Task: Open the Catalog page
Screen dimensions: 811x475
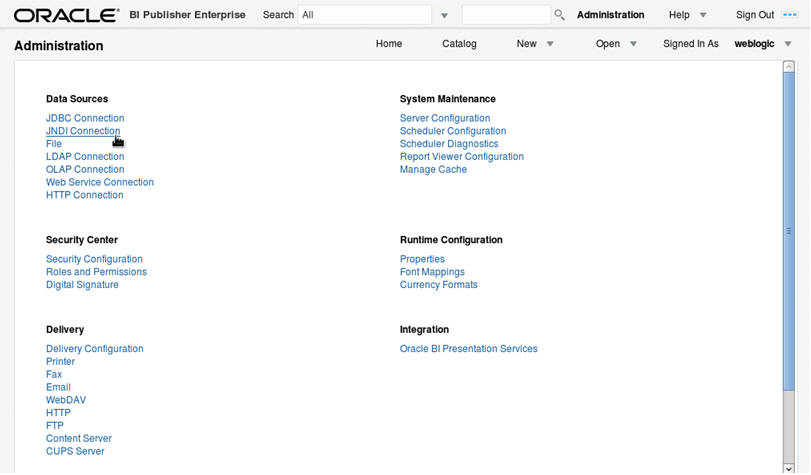Action: (459, 44)
